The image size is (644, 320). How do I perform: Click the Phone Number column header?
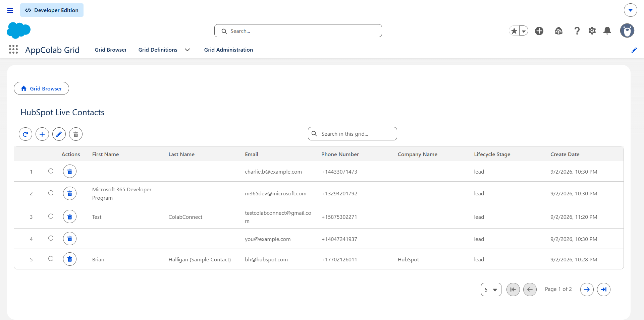[340, 154]
